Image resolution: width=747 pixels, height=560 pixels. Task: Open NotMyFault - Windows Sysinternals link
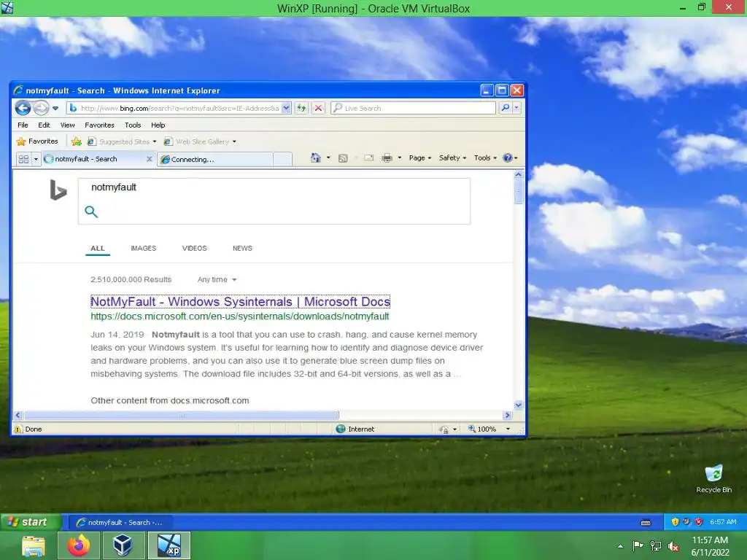241,301
